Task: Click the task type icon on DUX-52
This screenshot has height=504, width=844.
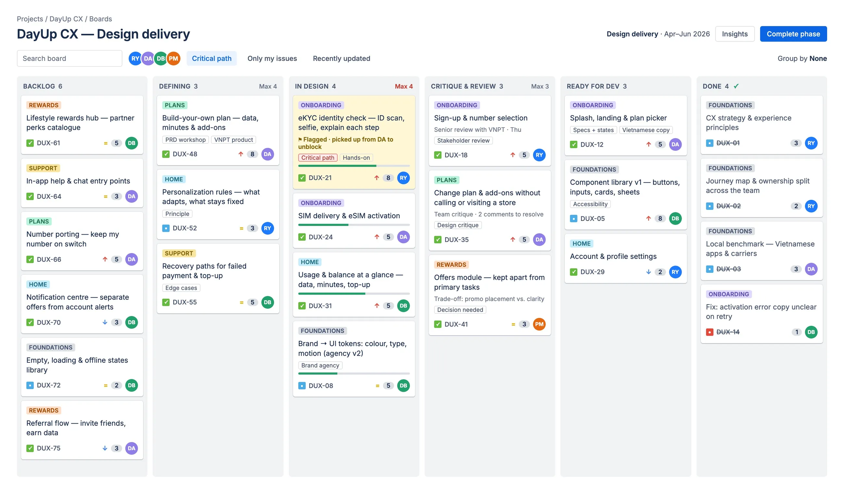Action: coord(166,228)
